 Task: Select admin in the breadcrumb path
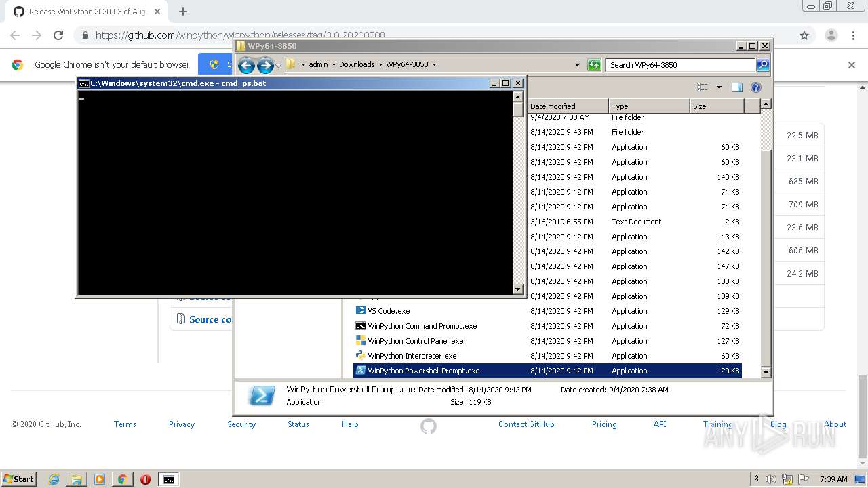[x=318, y=65]
